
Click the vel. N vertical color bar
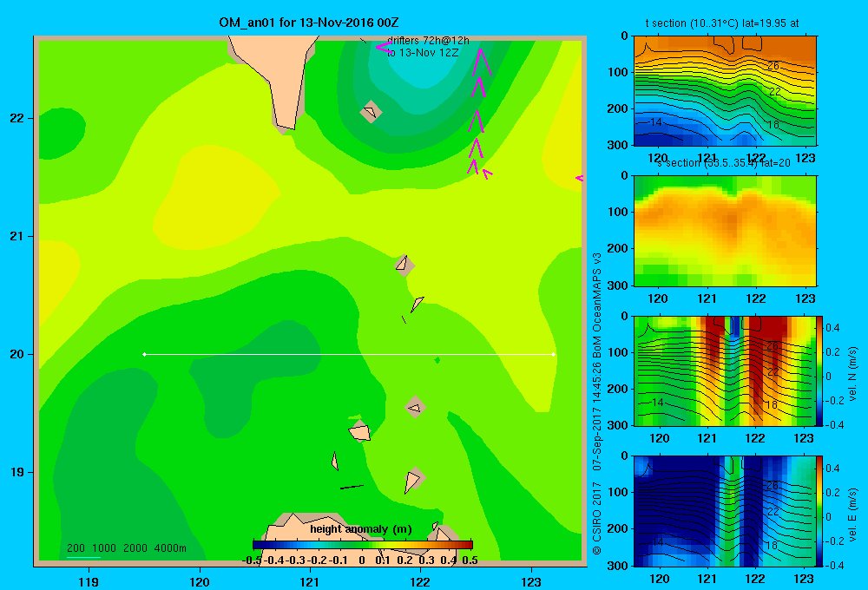click(x=819, y=370)
